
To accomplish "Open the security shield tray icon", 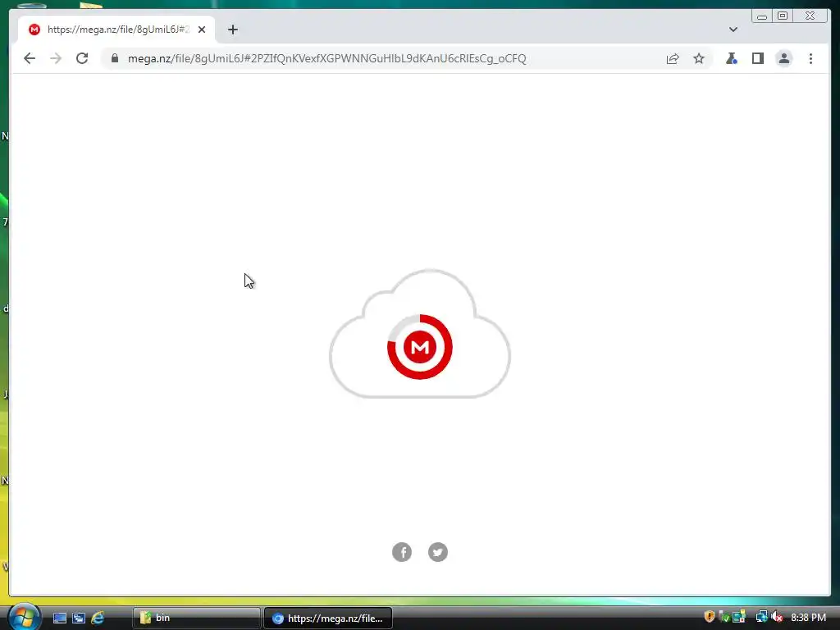I will [710, 617].
